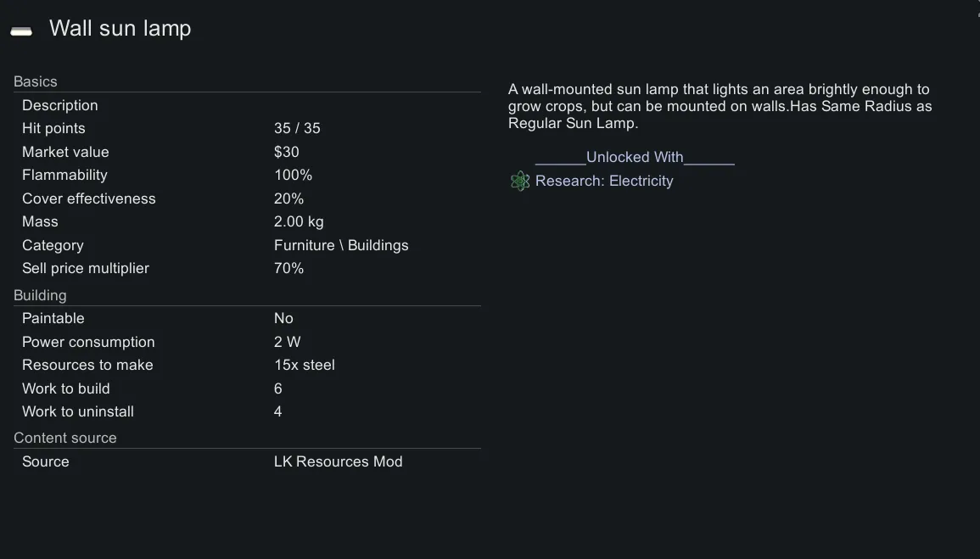Click the Basics section header
980x559 pixels.
(x=36, y=81)
